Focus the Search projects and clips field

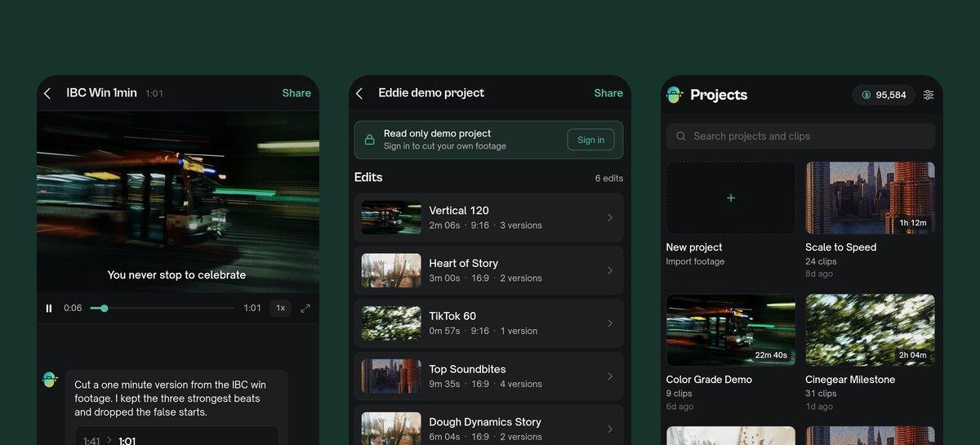coord(800,136)
